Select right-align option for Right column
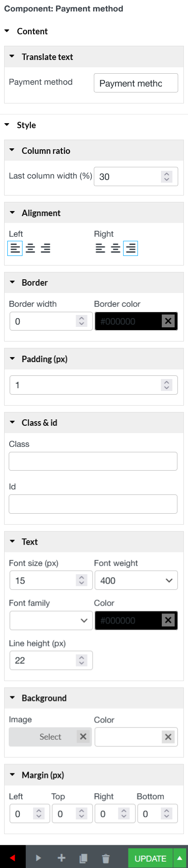This screenshot has height=868, width=188. pyautogui.click(x=131, y=249)
